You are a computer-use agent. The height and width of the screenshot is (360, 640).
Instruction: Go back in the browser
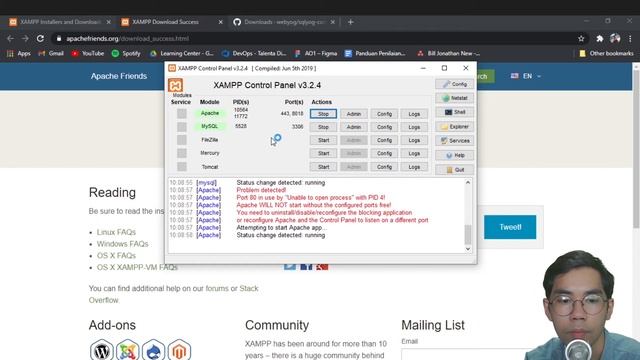pos(10,38)
